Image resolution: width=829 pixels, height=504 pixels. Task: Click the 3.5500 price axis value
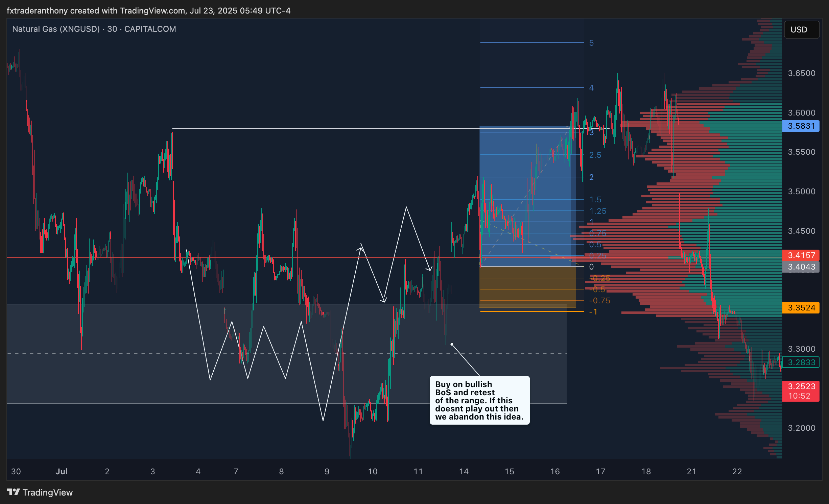(802, 152)
